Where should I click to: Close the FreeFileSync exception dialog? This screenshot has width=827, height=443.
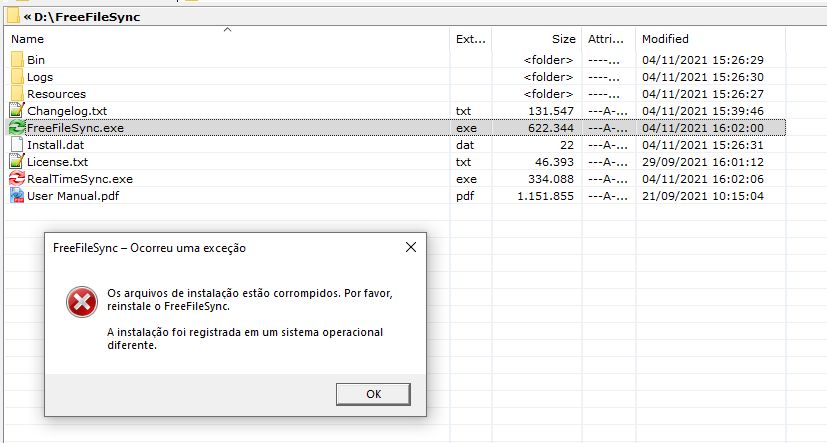410,247
